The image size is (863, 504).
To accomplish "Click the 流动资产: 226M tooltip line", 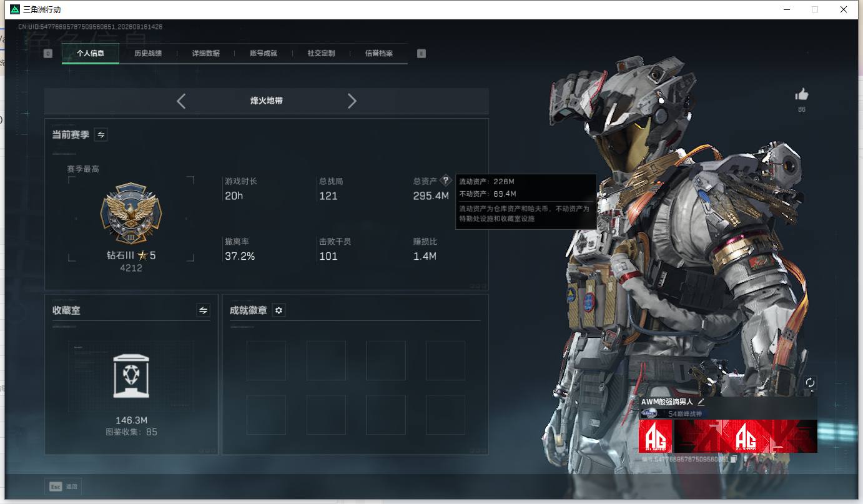I will click(x=487, y=182).
